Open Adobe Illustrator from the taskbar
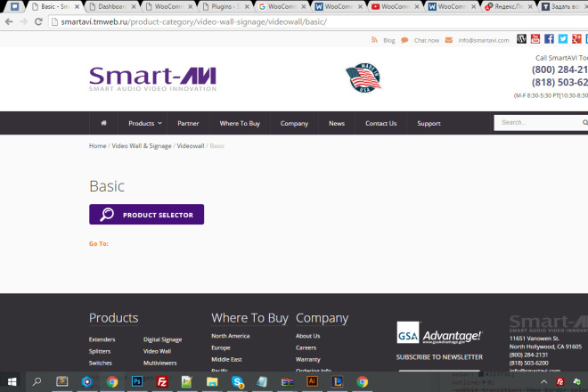The image size is (588, 392). 312,381
